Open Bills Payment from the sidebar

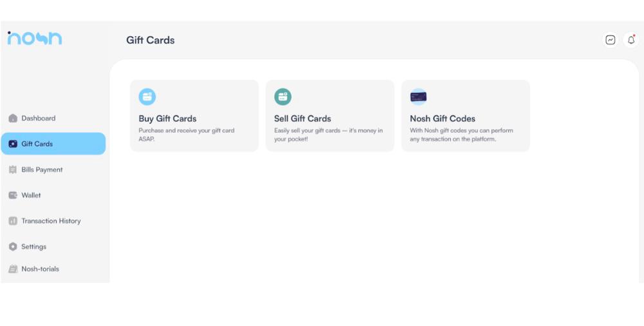[x=42, y=170]
